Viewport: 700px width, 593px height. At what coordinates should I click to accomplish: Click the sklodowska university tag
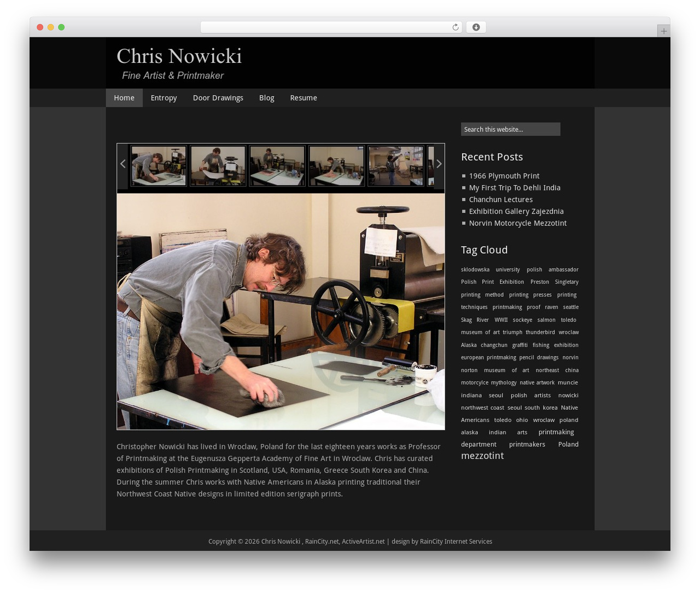tap(491, 270)
